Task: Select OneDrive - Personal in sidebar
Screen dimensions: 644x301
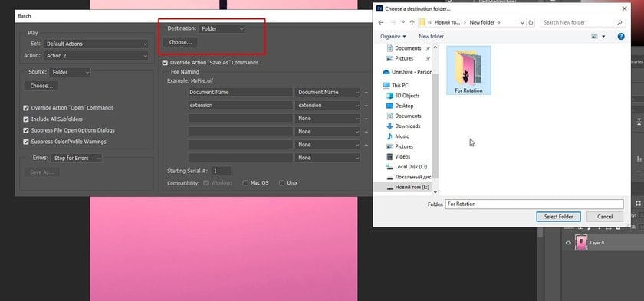Action: [407, 72]
